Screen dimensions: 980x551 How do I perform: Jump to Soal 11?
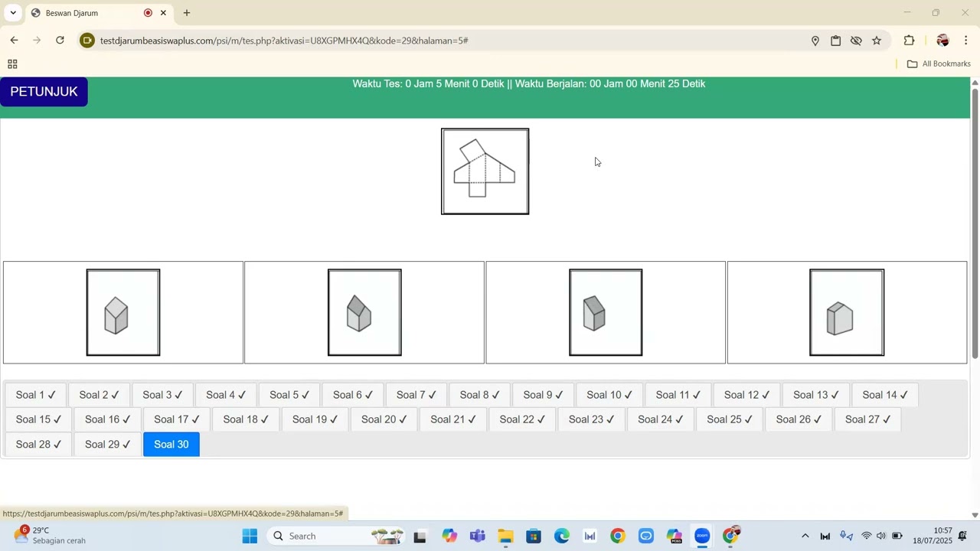tap(678, 395)
